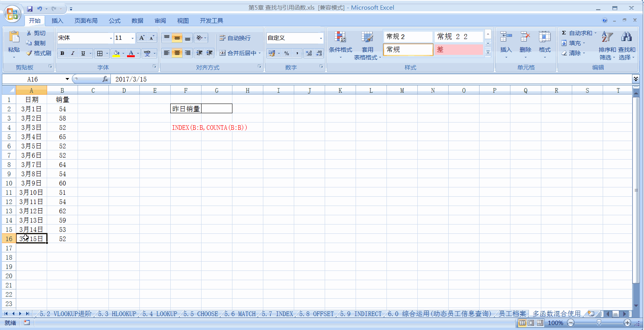Image resolution: width=644 pixels, height=330 pixels.
Task: Decrease decimal places
Action: (x=319, y=53)
